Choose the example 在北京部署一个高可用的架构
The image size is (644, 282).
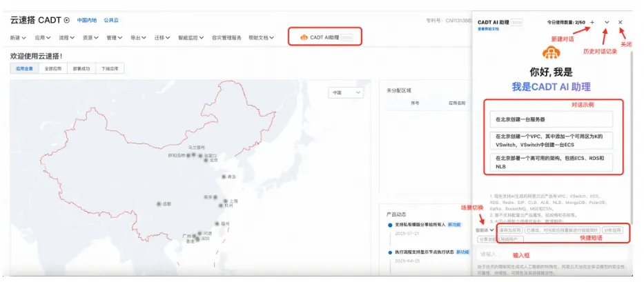(552, 162)
